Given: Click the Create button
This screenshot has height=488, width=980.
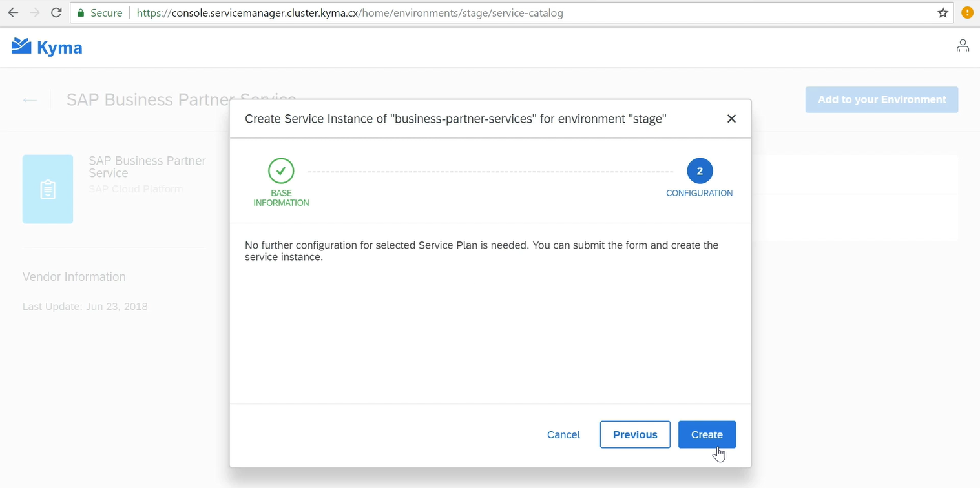Looking at the screenshot, I should (x=707, y=434).
